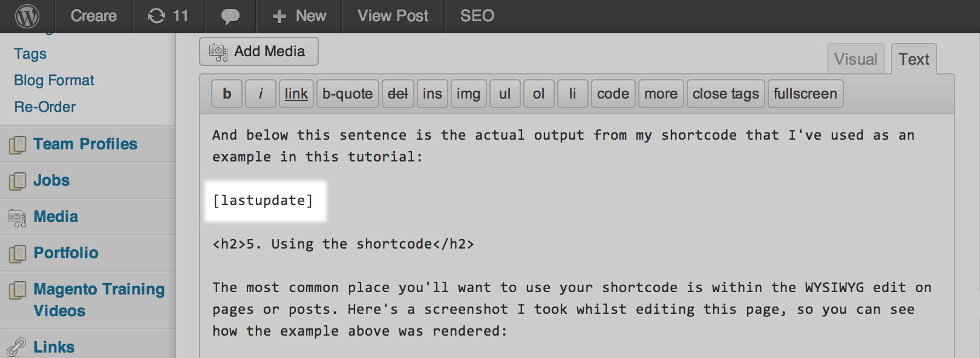Insert bold tag with b button
Image resolution: width=980 pixels, height=358 pixels.
227,94
